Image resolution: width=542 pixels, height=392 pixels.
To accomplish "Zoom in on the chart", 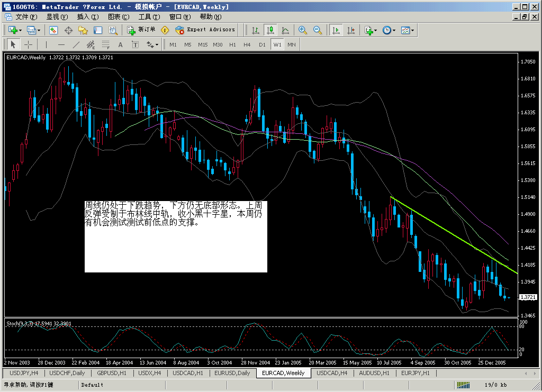I will (302, 30).
